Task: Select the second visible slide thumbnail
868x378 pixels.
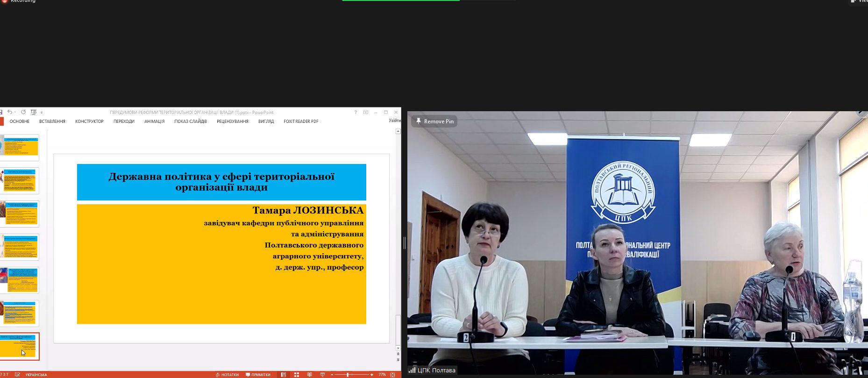Action: (x=20, y=180)
